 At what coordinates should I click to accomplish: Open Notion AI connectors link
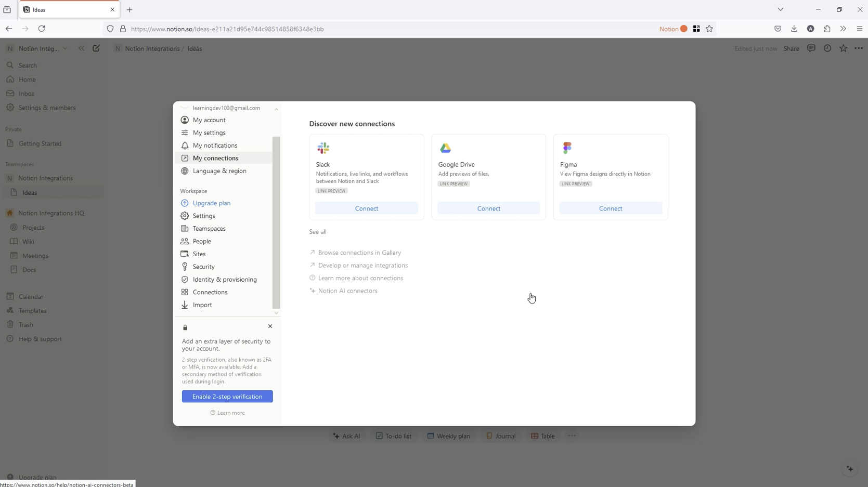pos(344,291)
